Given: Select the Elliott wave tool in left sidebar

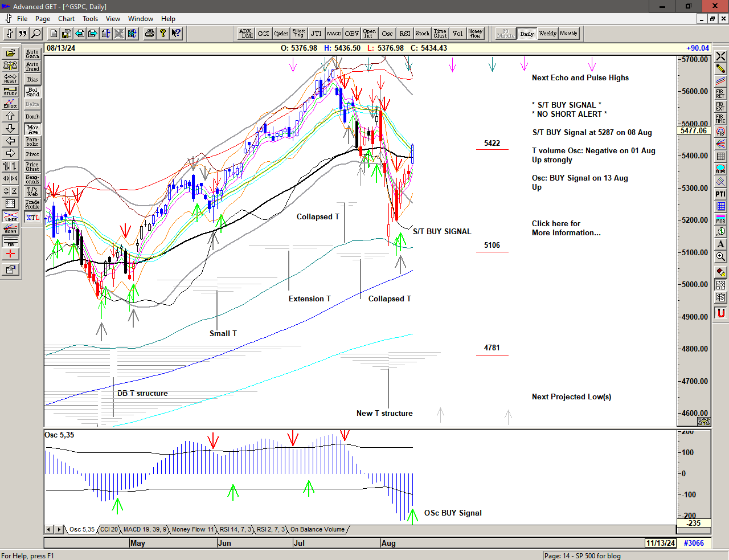Looking at the screenshot, I should (10, 103).
